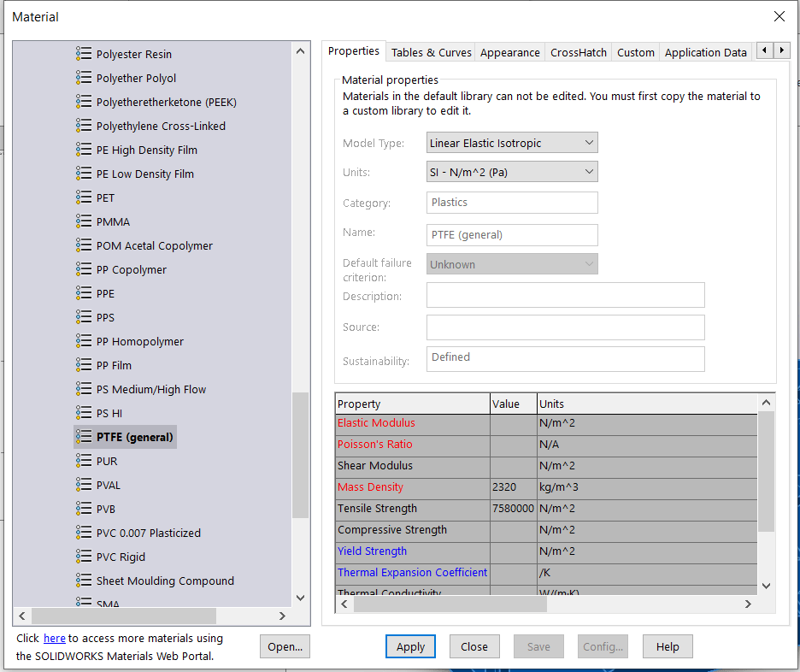800x672 pixels.
Task: Edit the Yield Strength property value
Action: coord(512,551)
